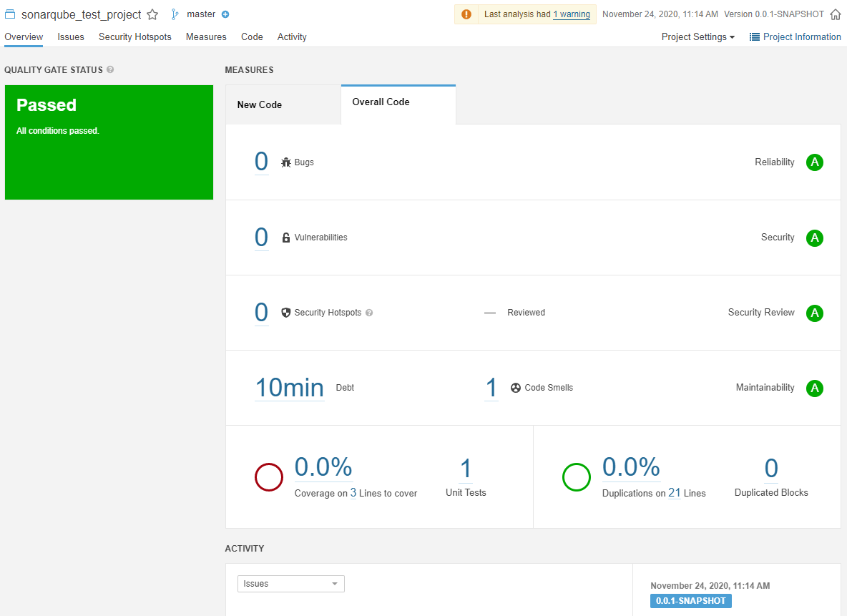Click the 21 duplicated Lines link
This screenshot has width=847, height=616.
click(674, 493)
